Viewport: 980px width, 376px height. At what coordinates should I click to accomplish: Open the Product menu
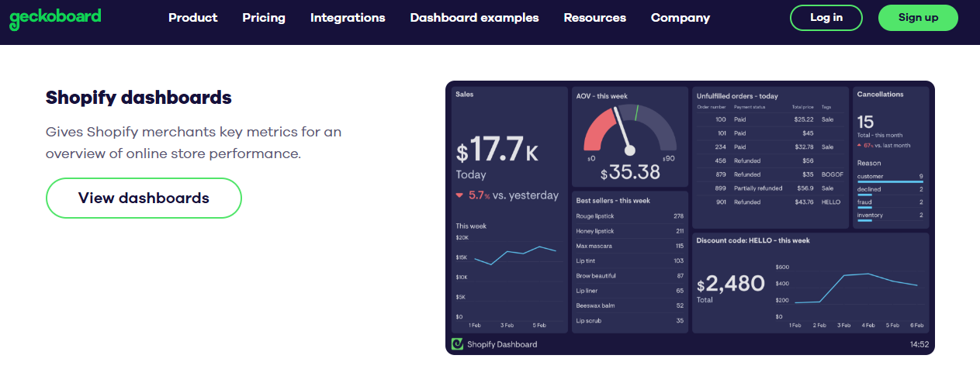192,17
